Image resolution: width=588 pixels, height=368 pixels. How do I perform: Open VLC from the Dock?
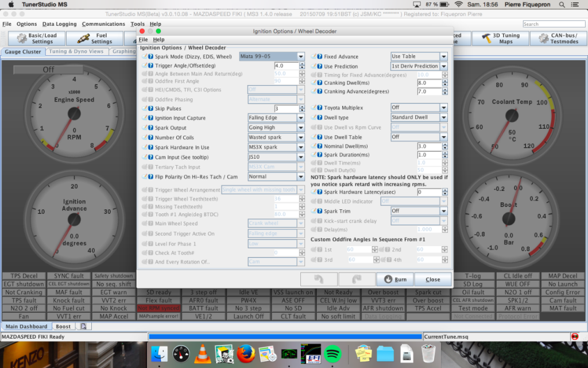click(x=203, y=354)
